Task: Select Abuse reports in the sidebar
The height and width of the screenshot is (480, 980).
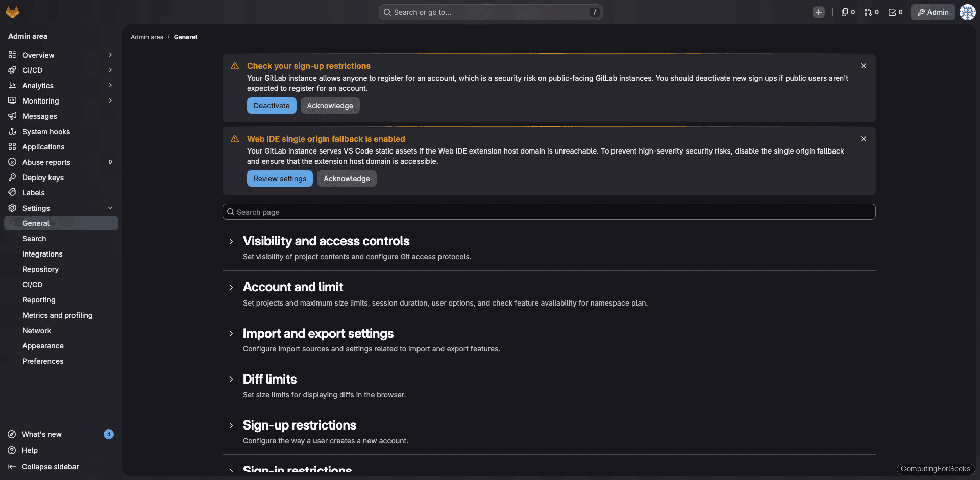Action: pyautogui.click(x=45, y=162)
